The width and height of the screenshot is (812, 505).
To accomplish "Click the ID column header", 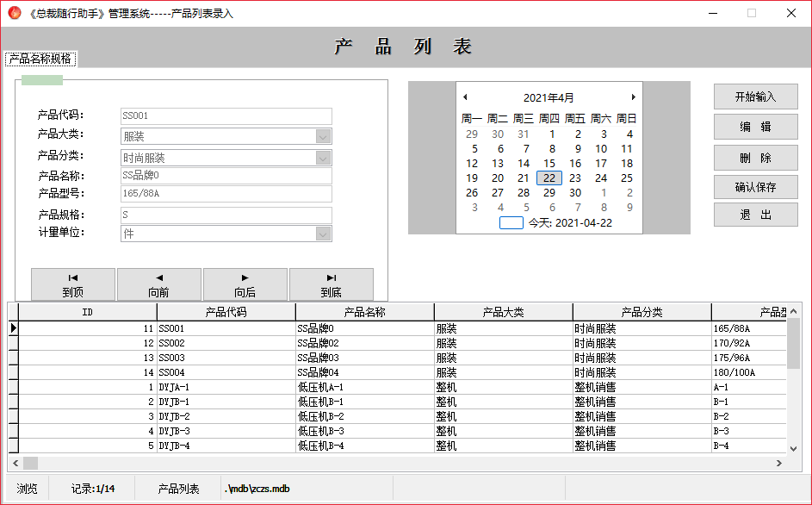I will [88, 312].
